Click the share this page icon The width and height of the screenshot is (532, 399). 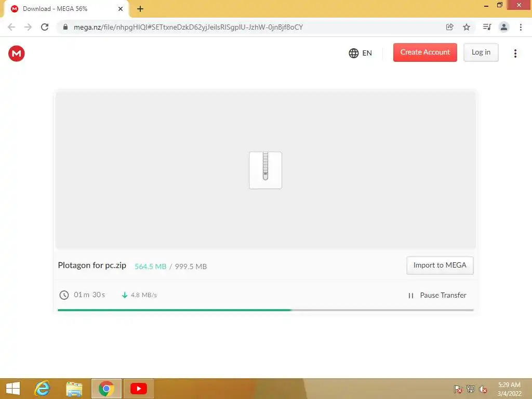(x=449, y=27)
